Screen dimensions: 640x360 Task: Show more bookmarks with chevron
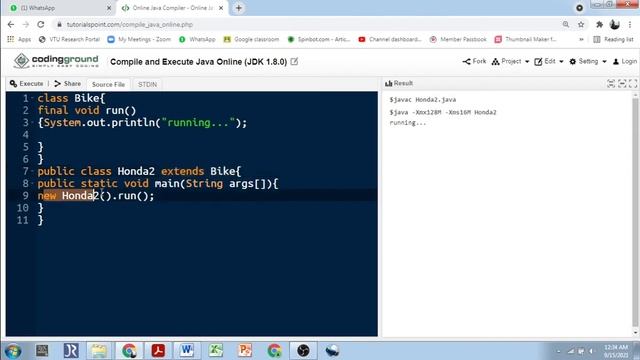coord(581,39)
